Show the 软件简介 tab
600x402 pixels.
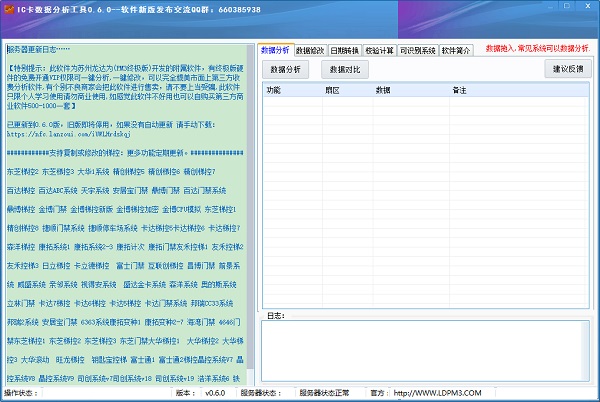point(456,50)
